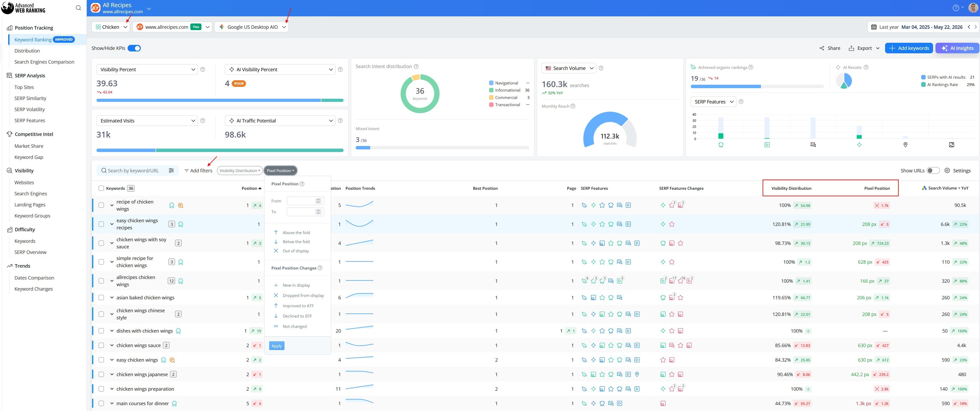Select checkbox for chicken wings sauce
The image size is (980, 411).
click(x=101, y=346)
